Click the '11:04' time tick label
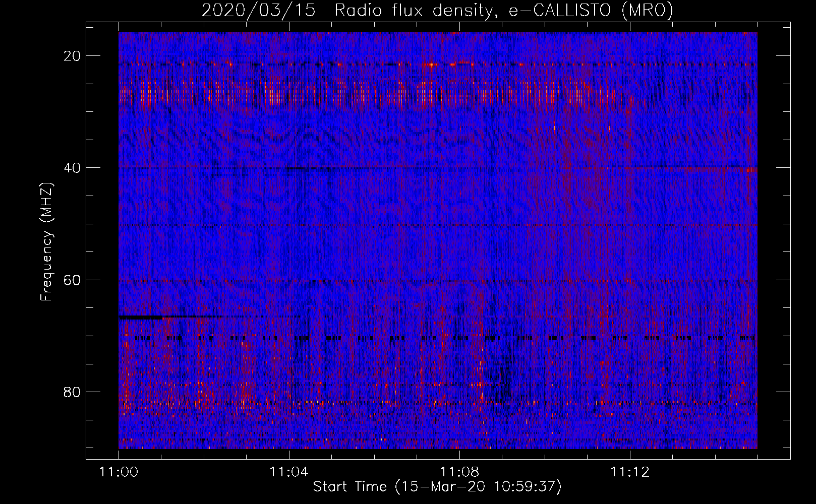Screen dimensions: 816x504 coord(289,472)
